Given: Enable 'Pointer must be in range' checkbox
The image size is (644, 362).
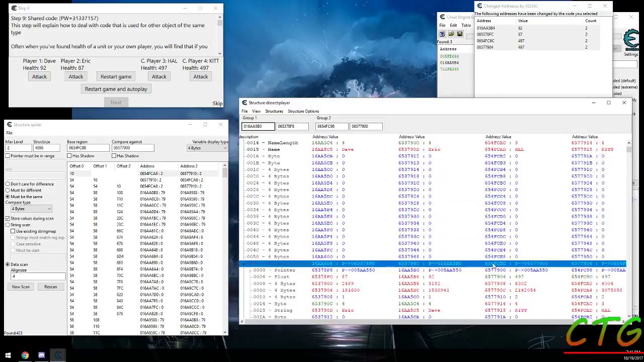Looking at the screenshot, I should point(8,156).
